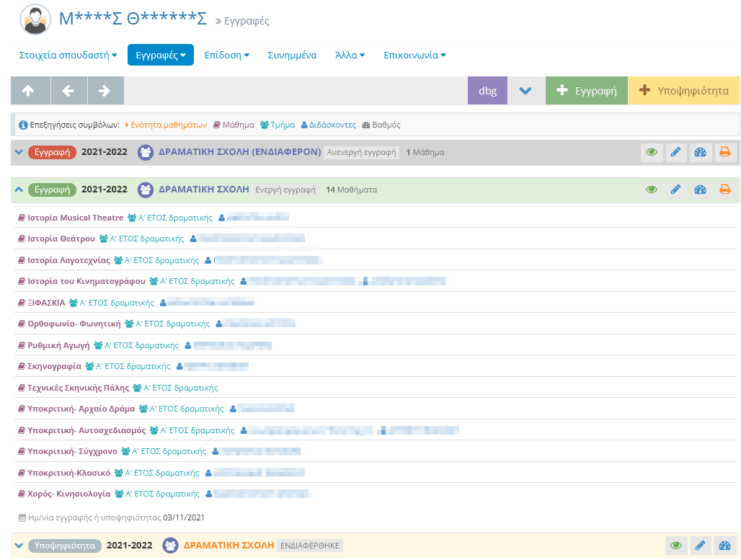Open the Ιστορία Θεάτρου course link
Viewport: 741px width, 560px height.
point(61,239)
